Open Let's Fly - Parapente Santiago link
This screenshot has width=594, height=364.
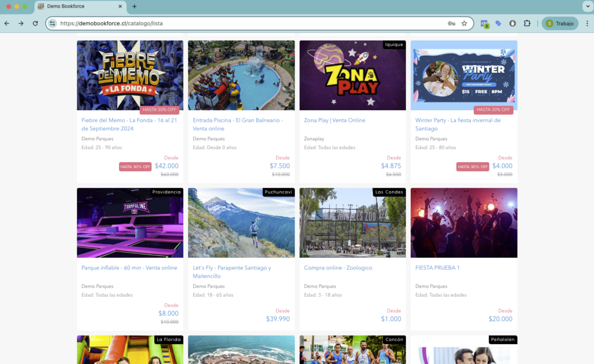coord(232,272)
